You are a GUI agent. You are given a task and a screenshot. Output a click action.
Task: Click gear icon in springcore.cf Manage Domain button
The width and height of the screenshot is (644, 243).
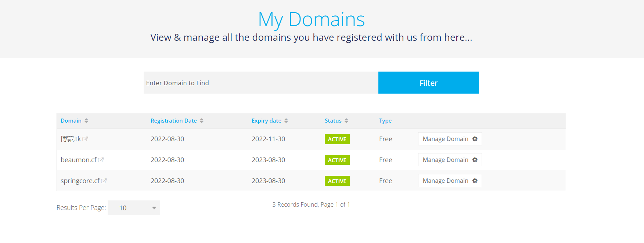(475, 181)
